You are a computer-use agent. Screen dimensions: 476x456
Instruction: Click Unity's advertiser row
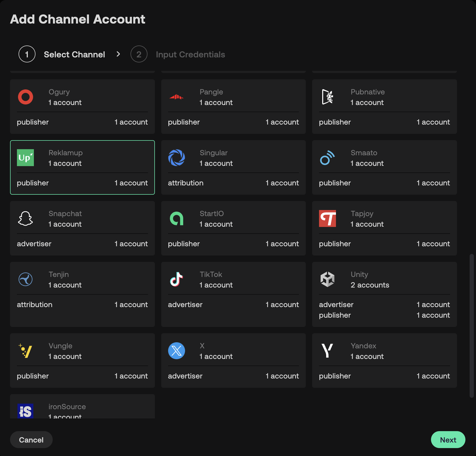coord(384,305)
